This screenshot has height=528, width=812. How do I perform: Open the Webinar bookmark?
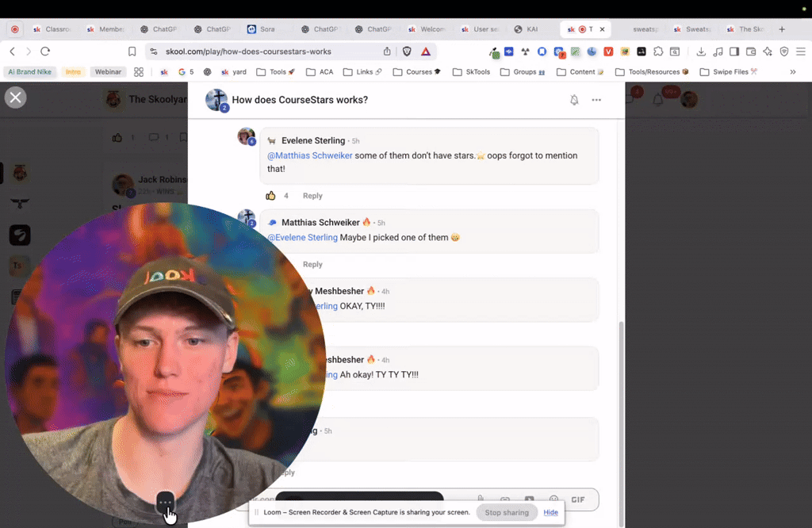click(x=108, y=72)
